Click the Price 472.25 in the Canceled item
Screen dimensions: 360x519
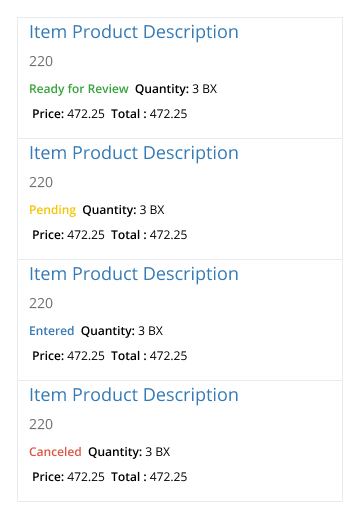[x=68, y=477]
